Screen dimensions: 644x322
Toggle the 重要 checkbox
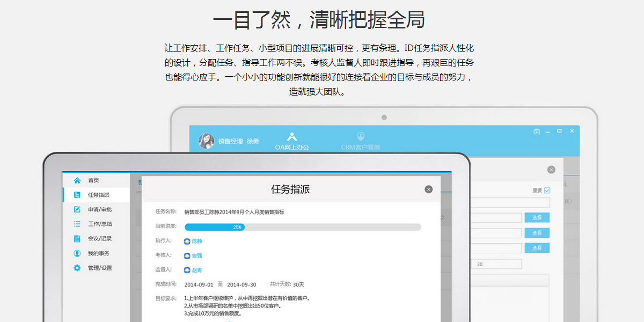click(x=547, y=190)
